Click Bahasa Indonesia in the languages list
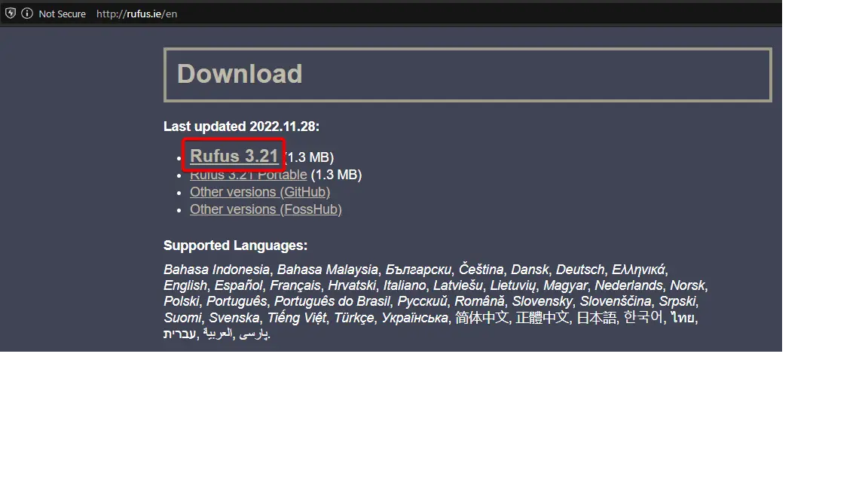 (216, 270)
